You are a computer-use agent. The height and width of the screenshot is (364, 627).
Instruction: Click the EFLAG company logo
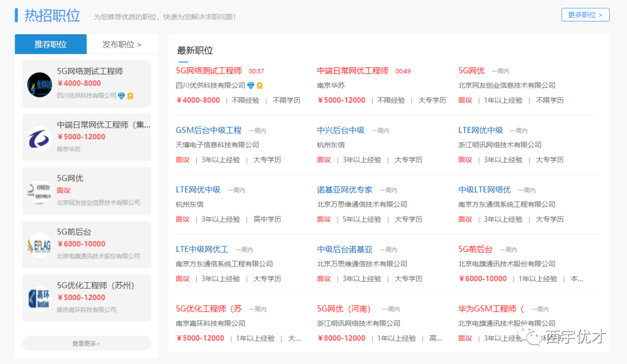[39, 246]
